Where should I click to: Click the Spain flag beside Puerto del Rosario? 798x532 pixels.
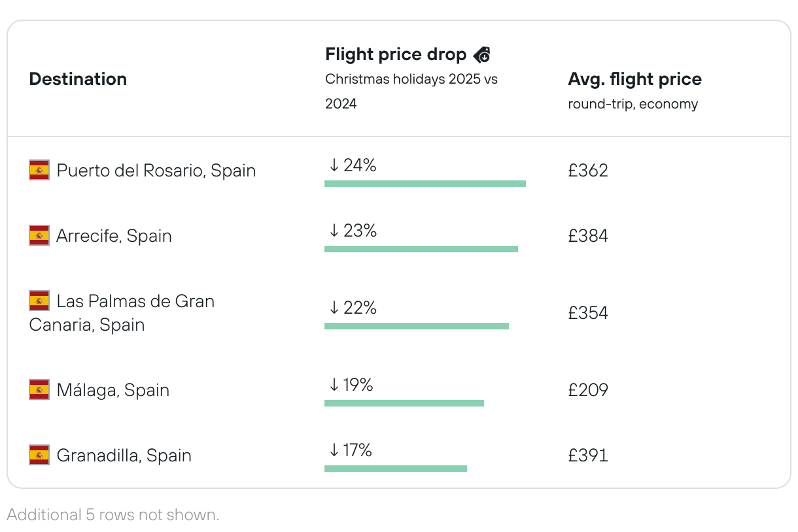click(39, 171)
